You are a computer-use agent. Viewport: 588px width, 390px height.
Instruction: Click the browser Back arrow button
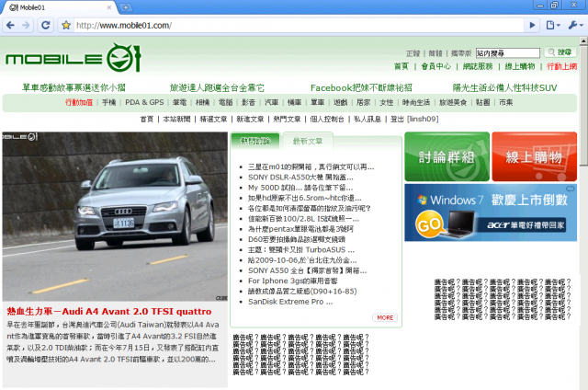pos(10,25)
